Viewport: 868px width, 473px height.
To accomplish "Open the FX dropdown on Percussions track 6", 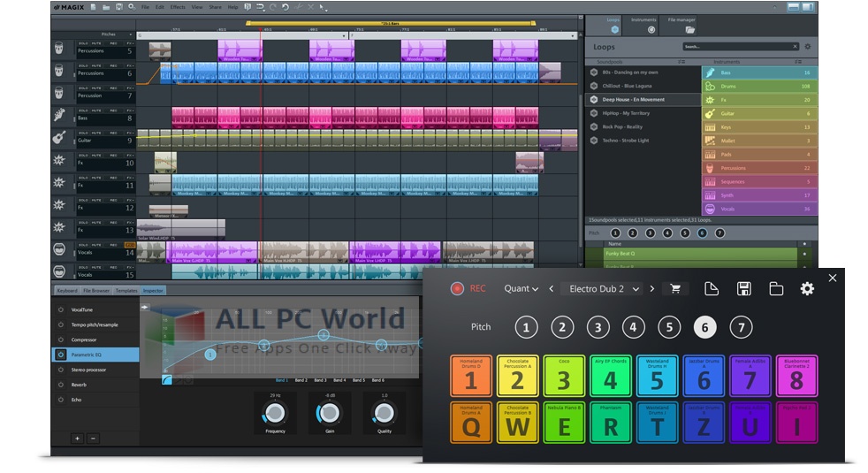I will pyautogui.click(x=130, y=65).
